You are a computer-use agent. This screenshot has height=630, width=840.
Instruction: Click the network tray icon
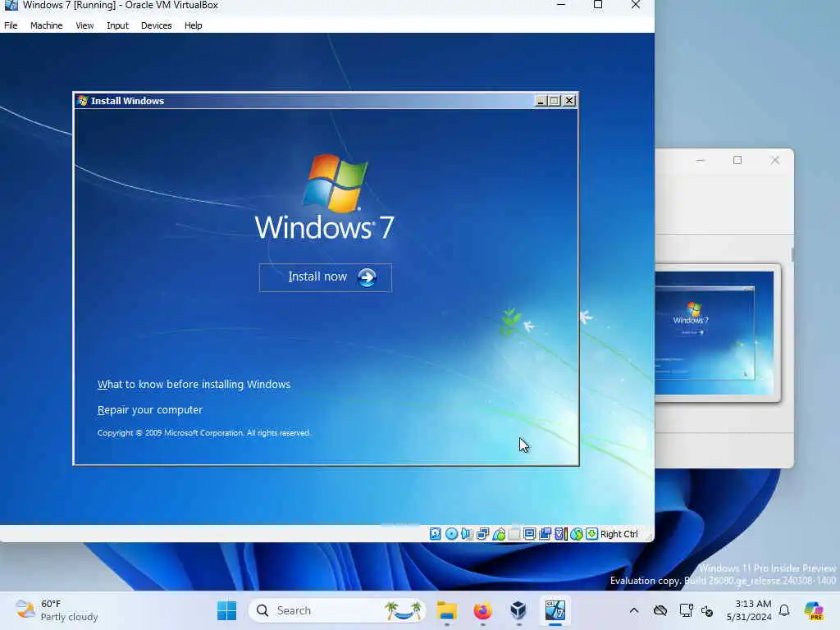pyautogui.click(x=685, y=610)
